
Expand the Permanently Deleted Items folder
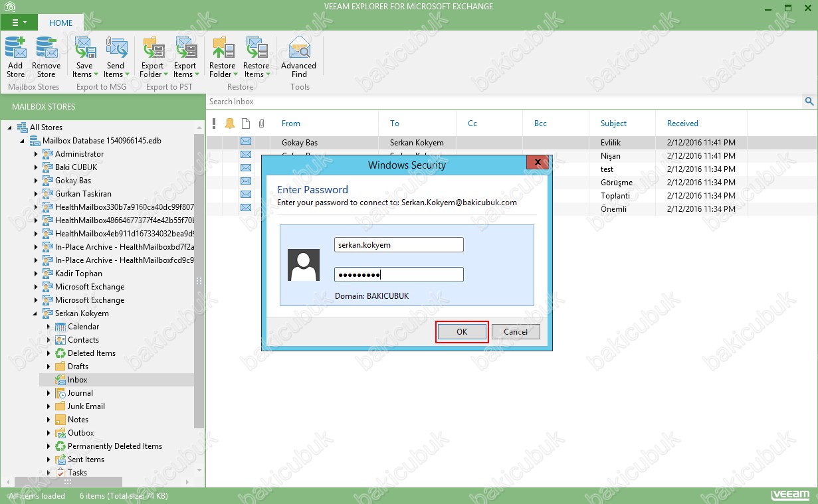pyautogui.click(x=49, y=446)
